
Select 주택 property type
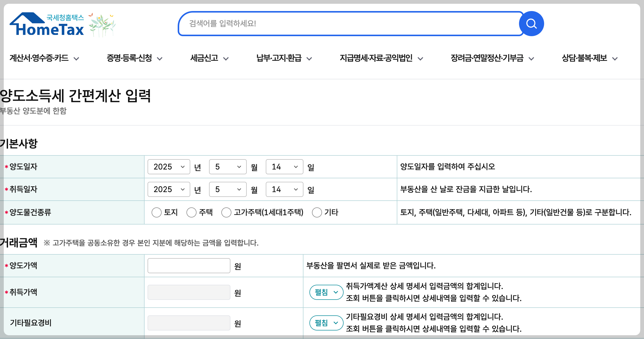191,212
